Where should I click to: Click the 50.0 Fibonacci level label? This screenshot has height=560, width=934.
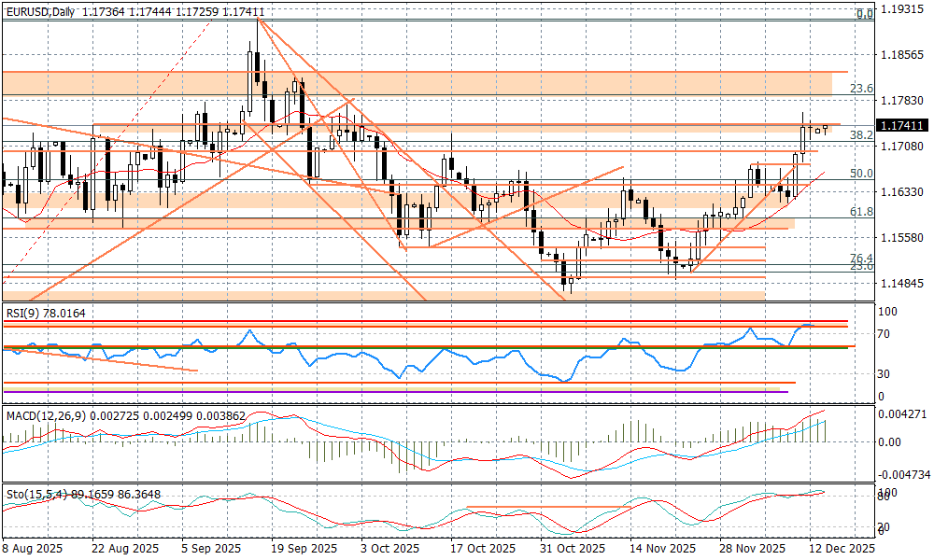860,174
